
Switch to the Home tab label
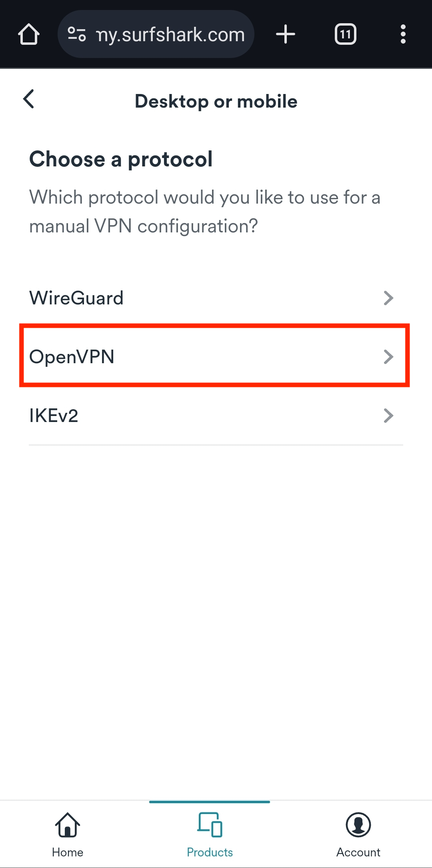coord(68,852)
